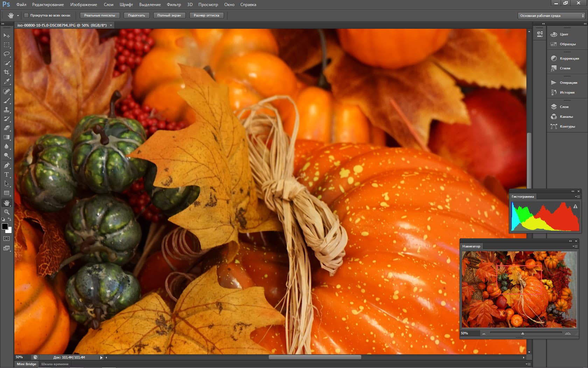Select the Brush tool
Screen dimensions: 588x368
[7, 101]
